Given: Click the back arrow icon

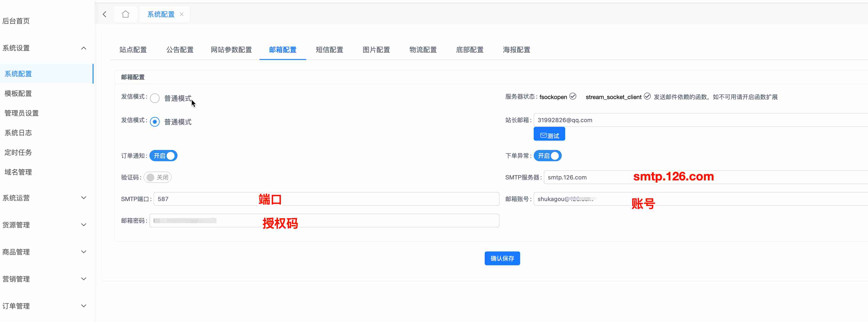Looking at the screenshot, I should [104, 14].
